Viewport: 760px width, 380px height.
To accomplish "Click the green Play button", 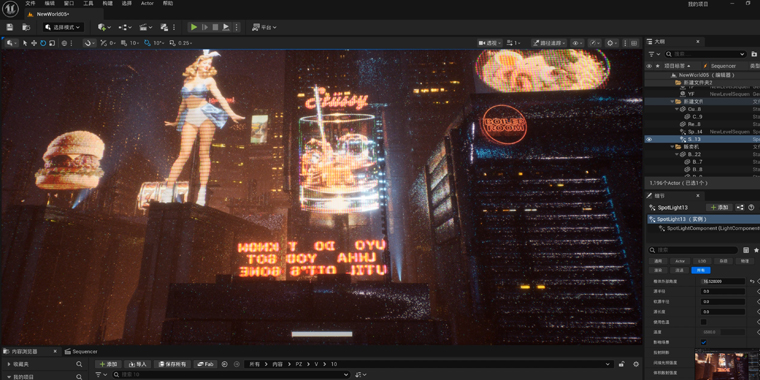I will (x=194, y=27).
